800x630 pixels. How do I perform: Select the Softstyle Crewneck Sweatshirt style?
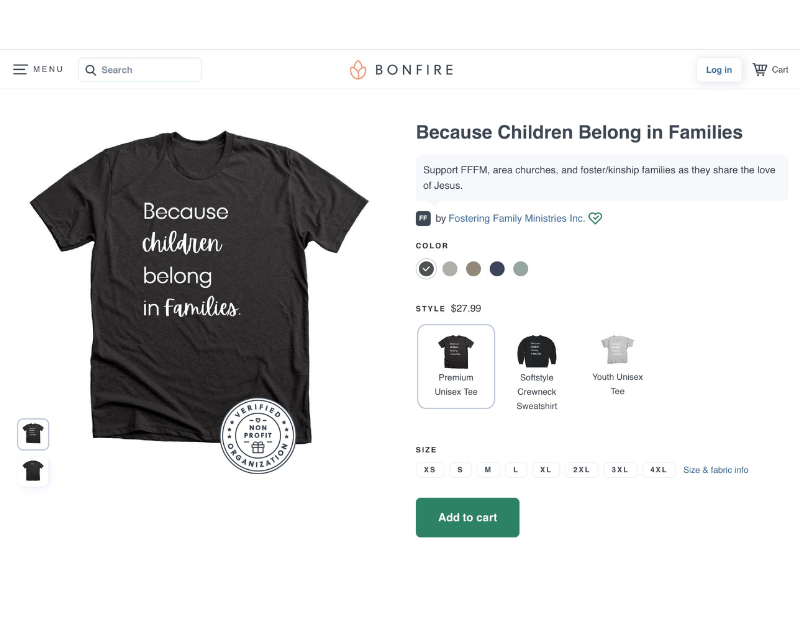[x=537, y=366]
